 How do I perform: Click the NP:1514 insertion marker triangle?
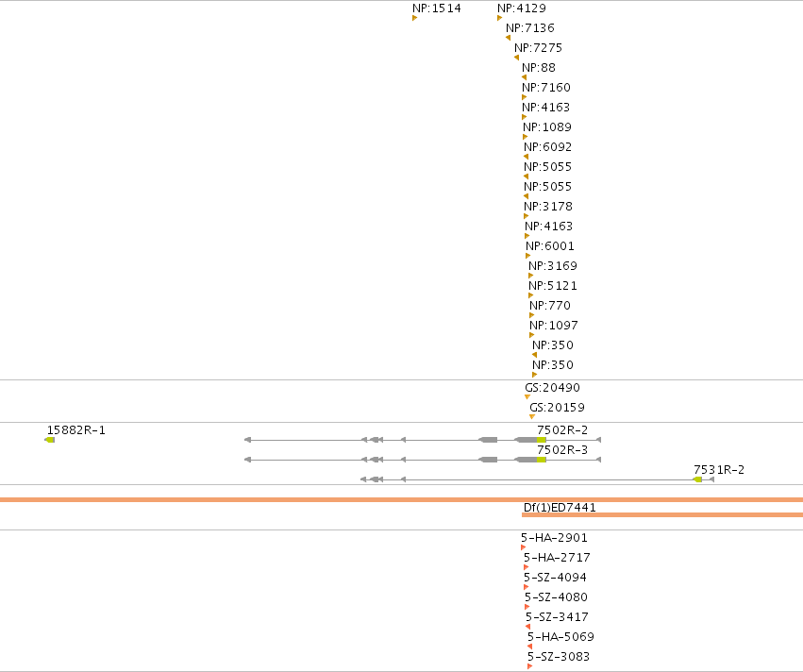(x=414, y=18)
